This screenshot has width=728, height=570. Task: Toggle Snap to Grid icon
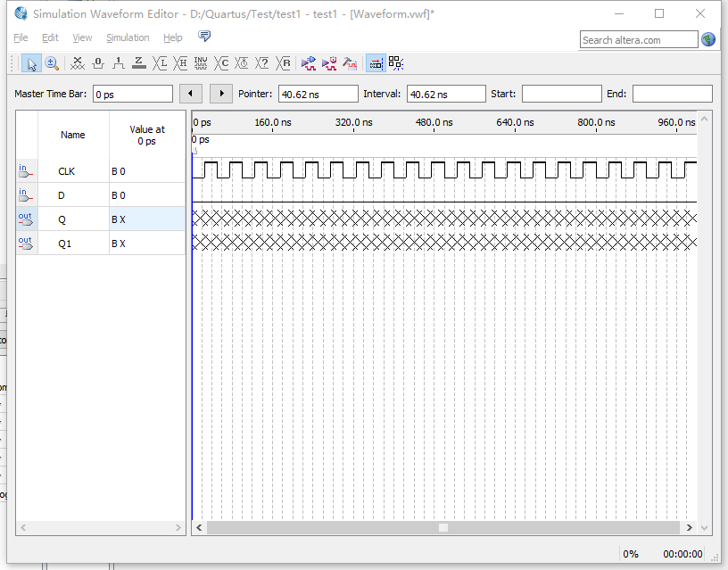tap(376, 63)
